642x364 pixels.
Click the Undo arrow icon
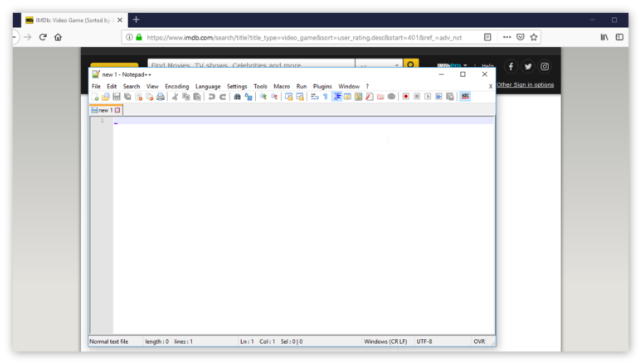click(x=211, y=97)
